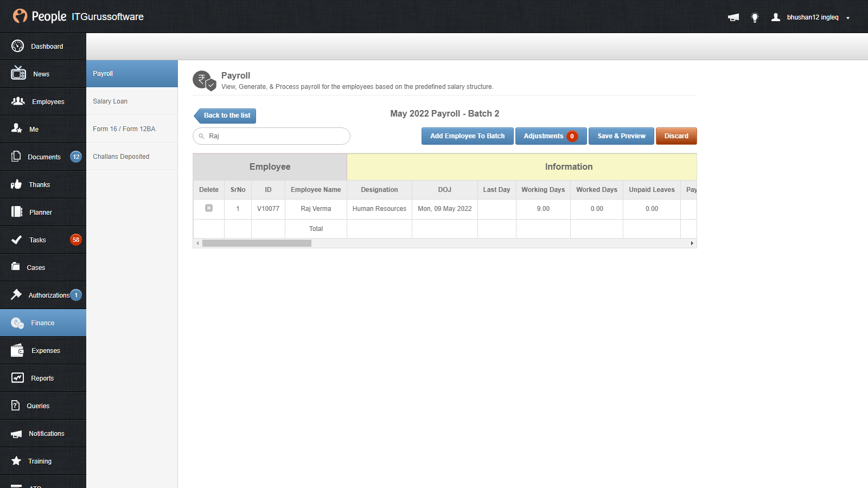Delete Raj Verma row using x icon
The height and width of the screenshot is (488, 868).
coord(209,208)
